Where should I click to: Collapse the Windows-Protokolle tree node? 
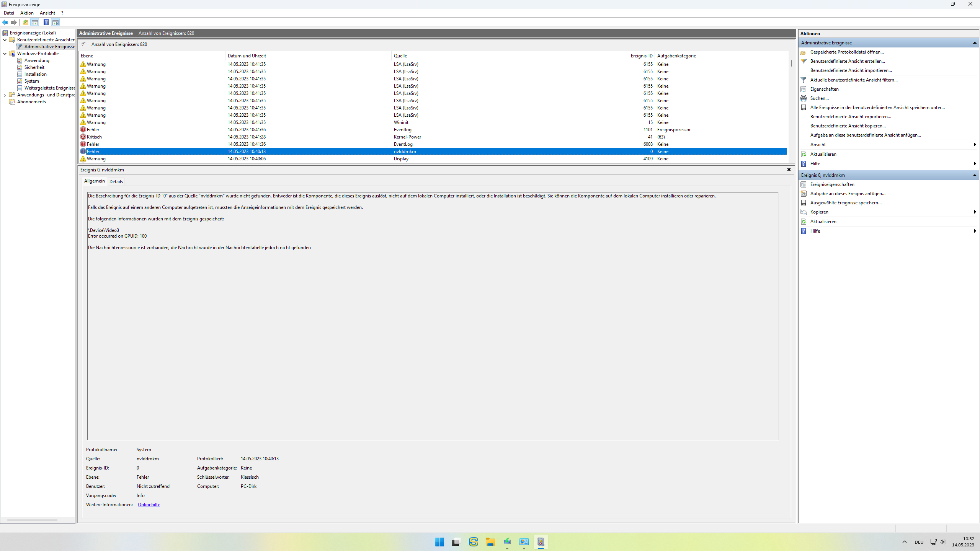[5, 54]
